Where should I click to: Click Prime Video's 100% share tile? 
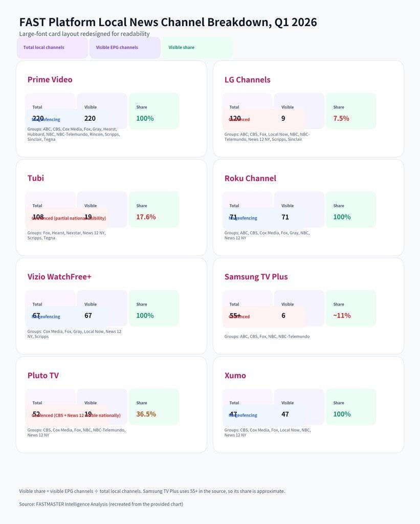coord(153,111)
